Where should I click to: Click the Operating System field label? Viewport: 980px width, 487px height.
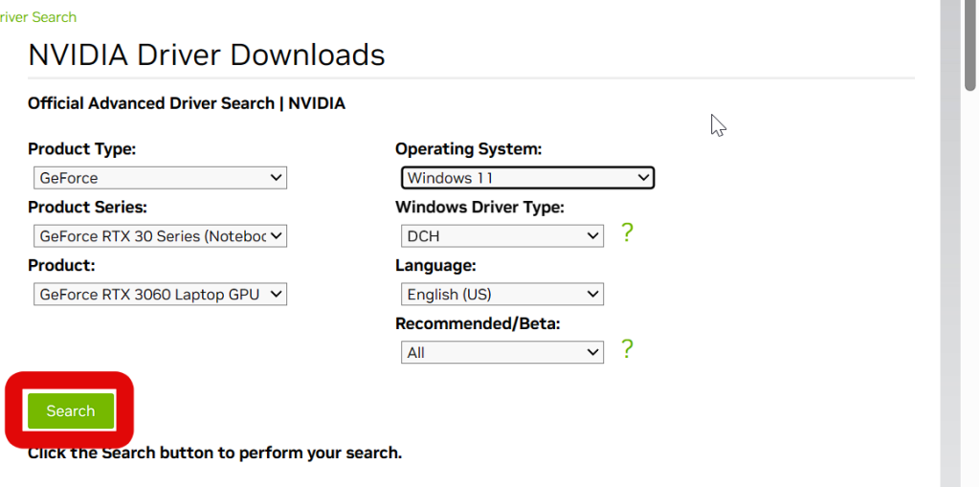point(468,149)
